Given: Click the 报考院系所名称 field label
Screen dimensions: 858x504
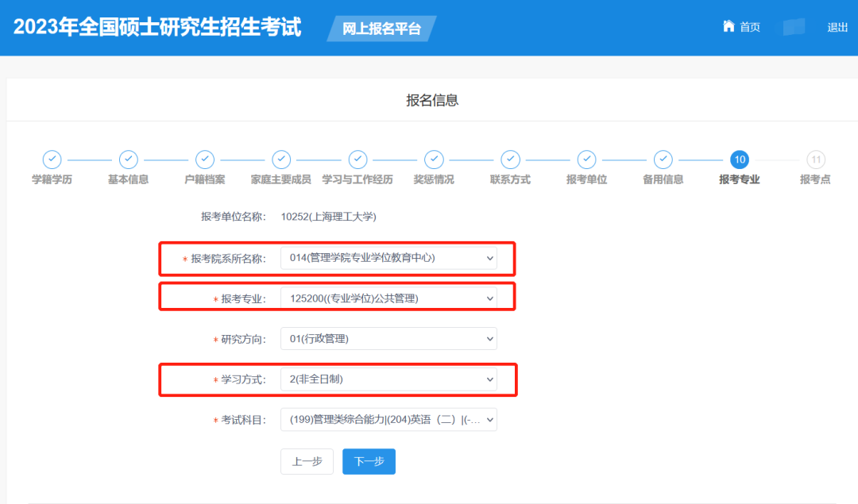Looking at the screenshot, I should [x=229, y=259].
